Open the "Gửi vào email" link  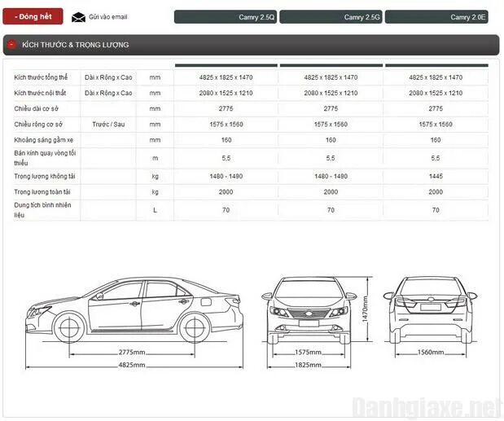click(108, 17)
